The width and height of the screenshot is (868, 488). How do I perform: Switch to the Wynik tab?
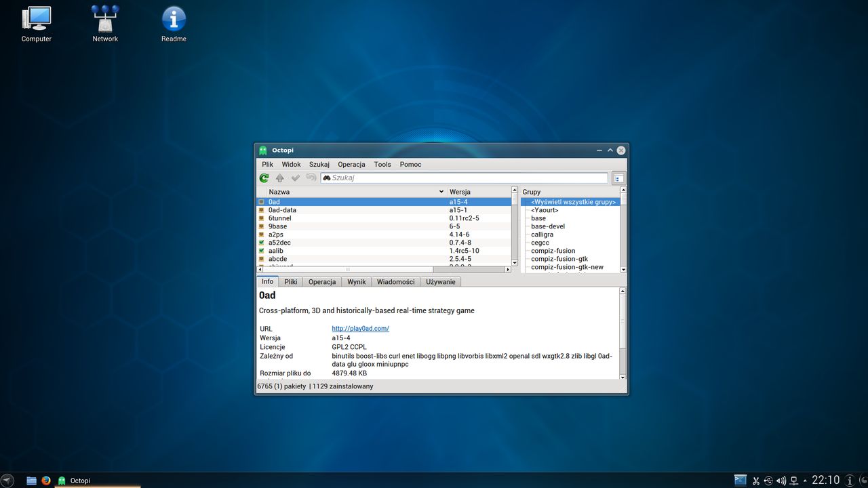(356, 282)
